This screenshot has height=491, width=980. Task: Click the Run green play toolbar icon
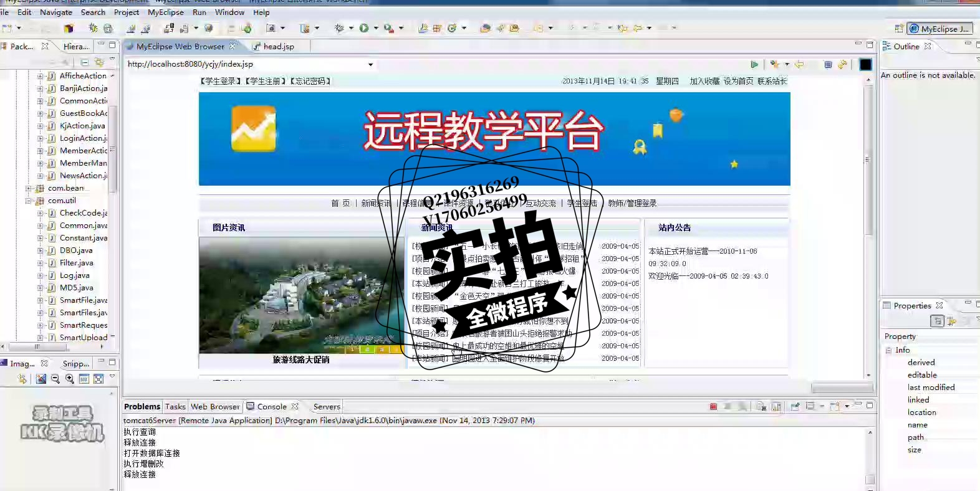364,28
